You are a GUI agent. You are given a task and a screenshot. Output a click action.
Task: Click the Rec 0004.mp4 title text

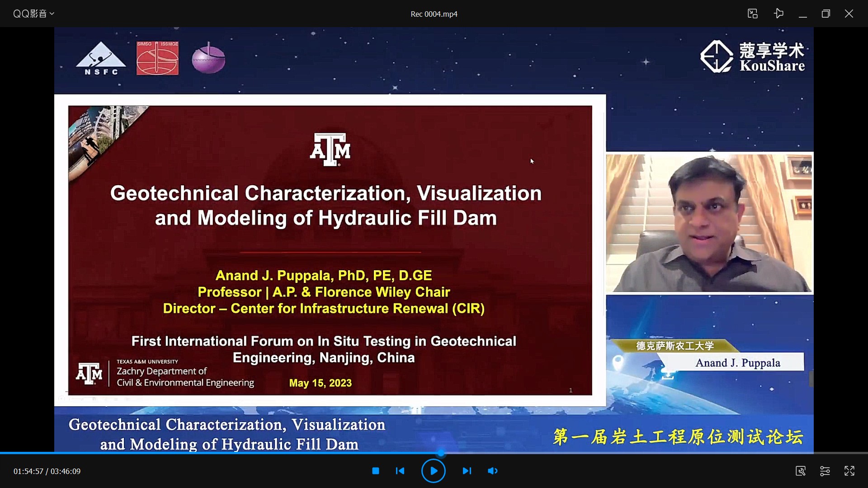tap(434, 14)
